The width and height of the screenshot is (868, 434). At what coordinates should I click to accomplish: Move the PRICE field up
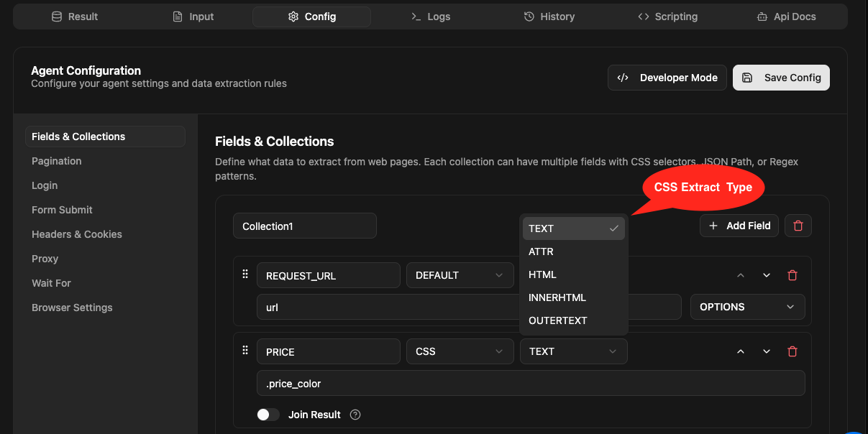(740, 351)
